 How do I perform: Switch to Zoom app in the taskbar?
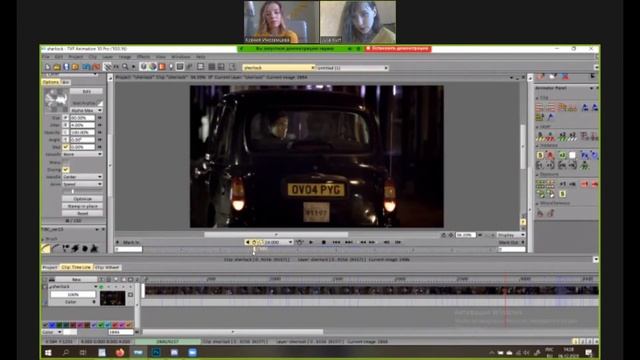(193, 352)
